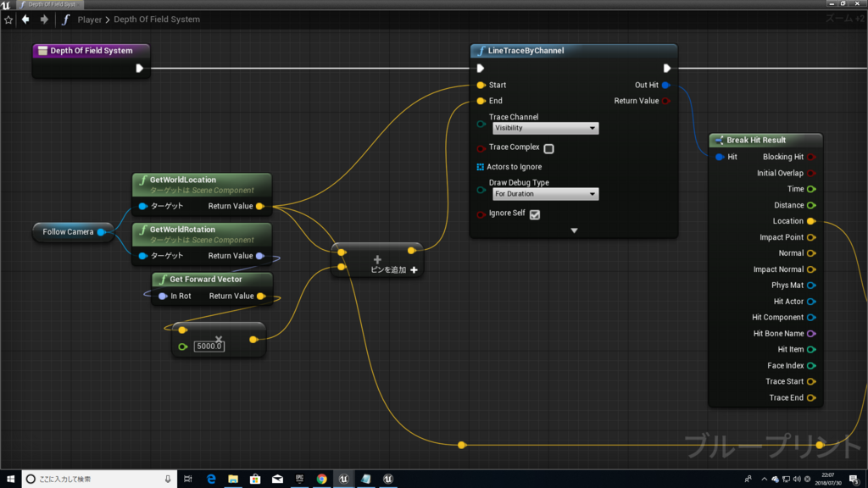The width and height of the screenshot is (868, 488).
Task: Toggle the Trace Complex checkbox
Action: click(548, 149)
